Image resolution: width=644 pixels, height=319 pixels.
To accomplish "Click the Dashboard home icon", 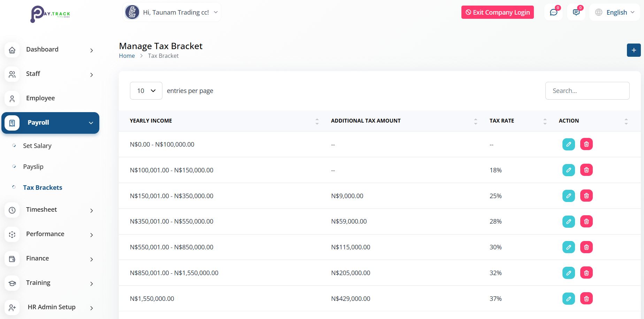I will (x=12, y=50).
